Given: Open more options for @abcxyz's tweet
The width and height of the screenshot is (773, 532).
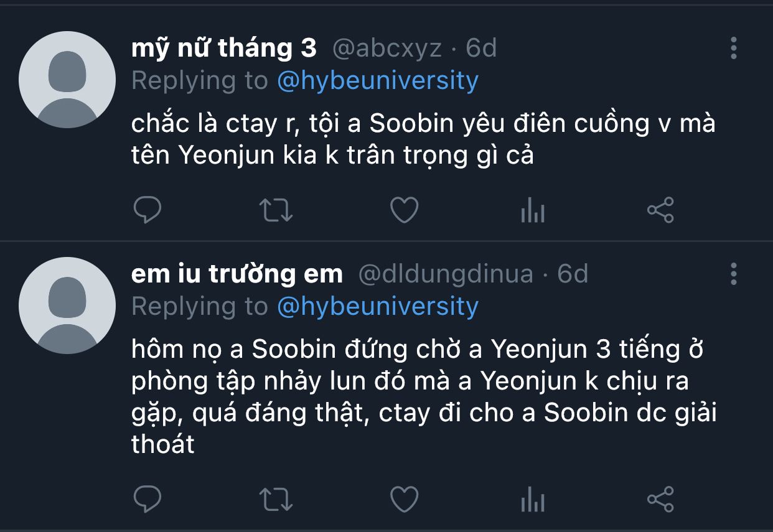Looking at the screenshot, I should [x=734, y=48].
